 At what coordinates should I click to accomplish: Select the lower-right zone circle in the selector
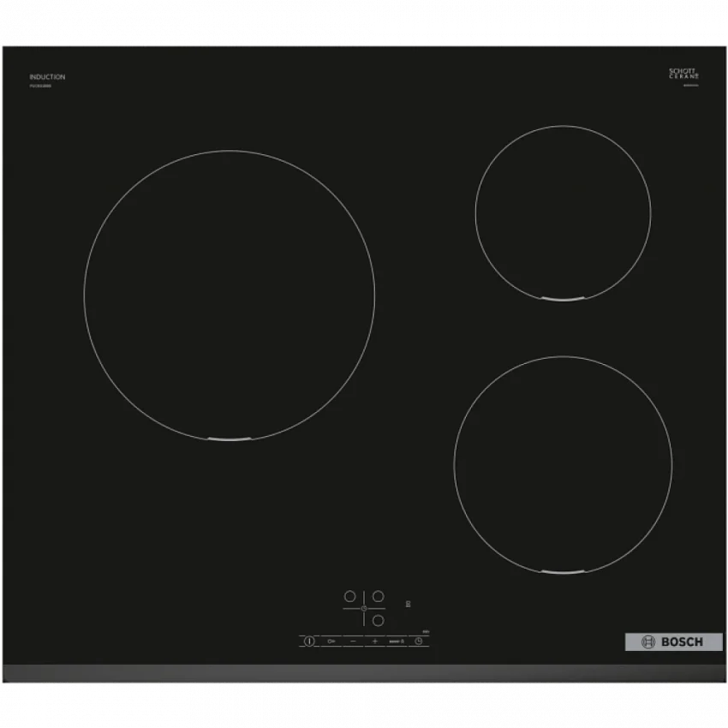(x=379, y=620)
